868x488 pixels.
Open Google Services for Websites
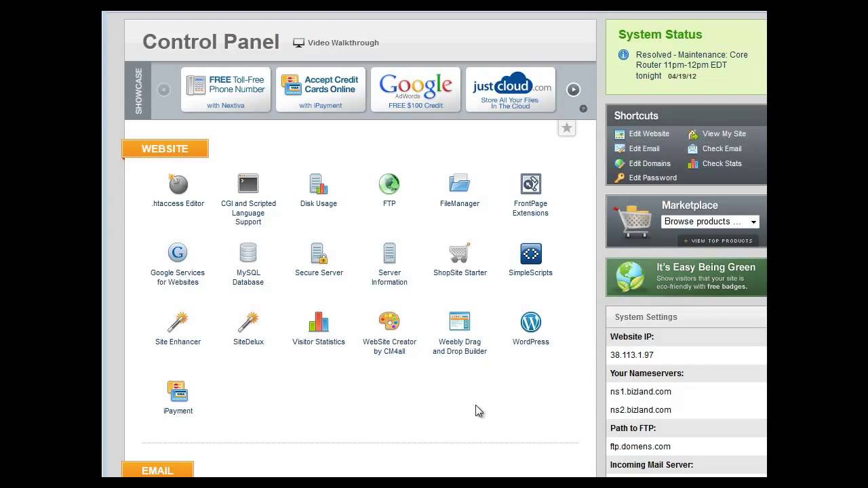[178, 253]
